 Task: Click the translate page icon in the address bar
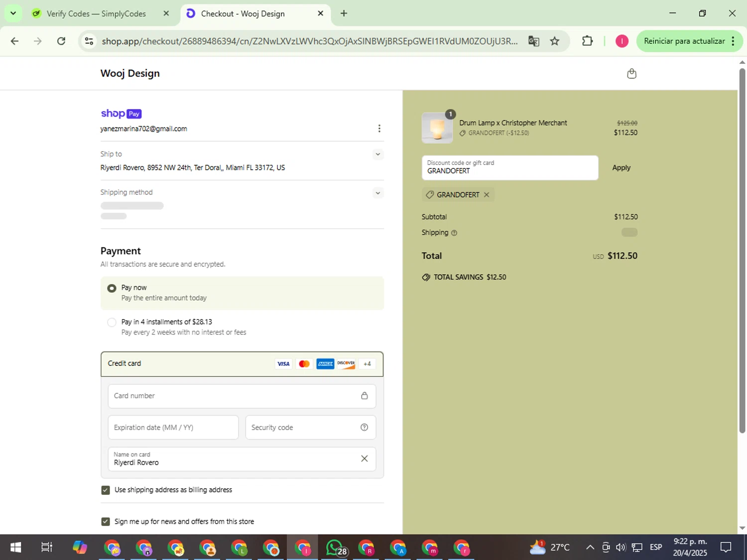pyautogui.click(x=533, y=41)
